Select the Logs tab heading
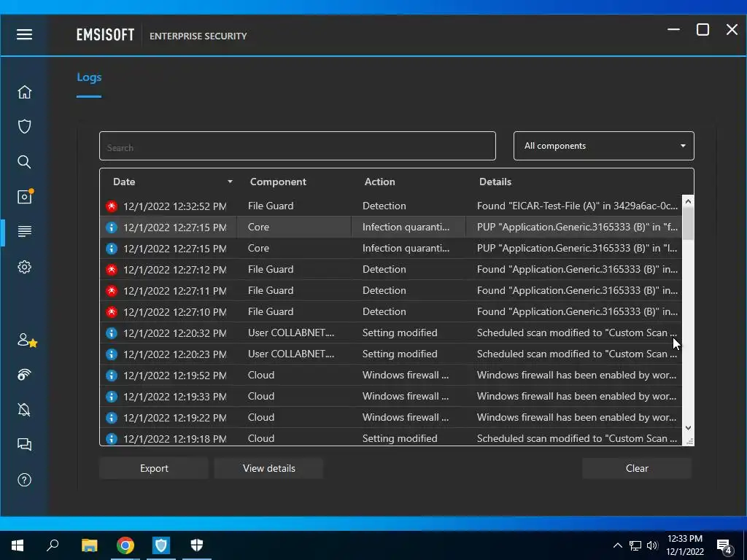 click(x=89, y=77)
